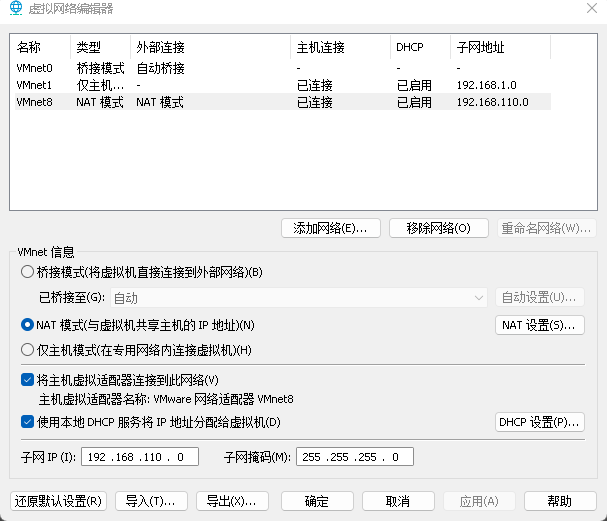The image size is (607, 521).
Task: Select the VMnet1 row
Action: click(283, 85)
